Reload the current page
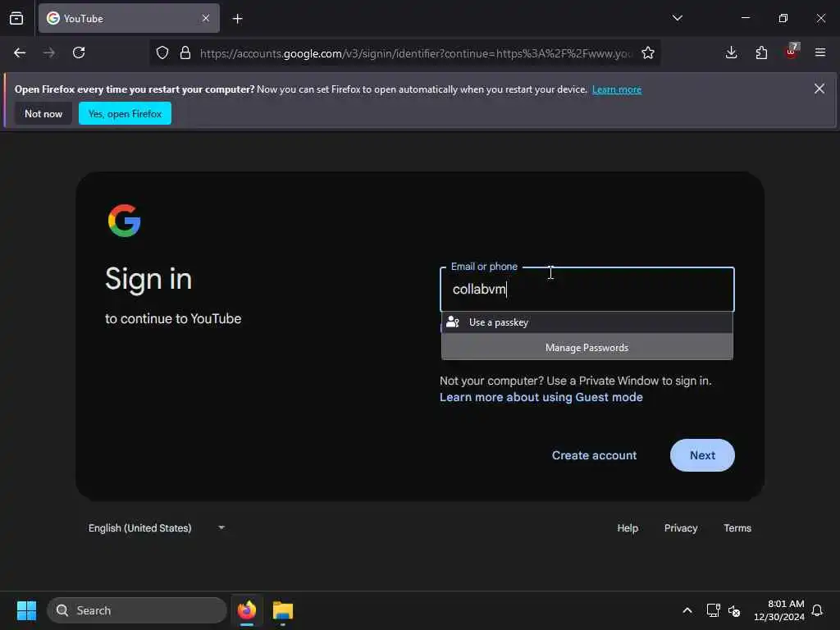This screenshot has width=840, height=630. coord(79,52)
